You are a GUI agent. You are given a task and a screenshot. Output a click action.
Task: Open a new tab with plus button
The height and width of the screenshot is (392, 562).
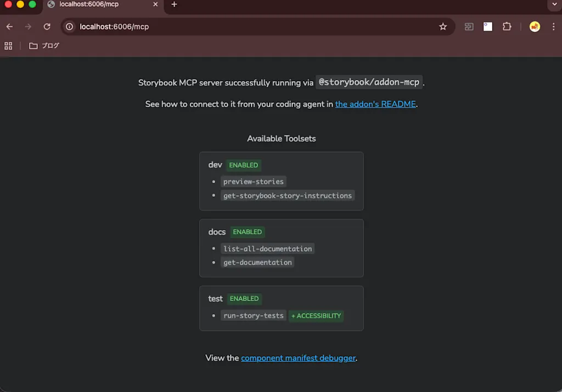coord(174,4)
